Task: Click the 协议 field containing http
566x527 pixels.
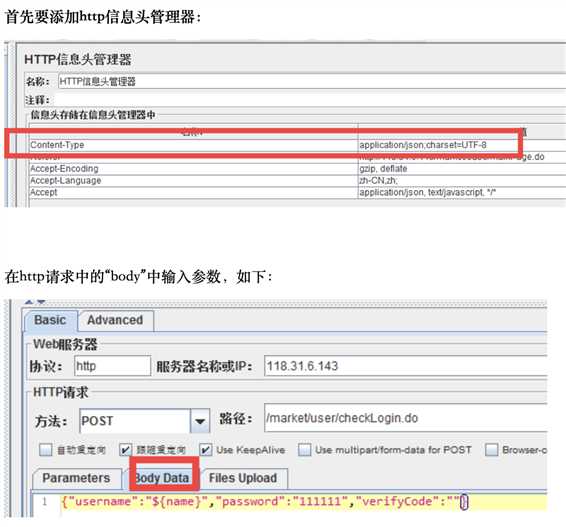Action: (x=112, y=366)
